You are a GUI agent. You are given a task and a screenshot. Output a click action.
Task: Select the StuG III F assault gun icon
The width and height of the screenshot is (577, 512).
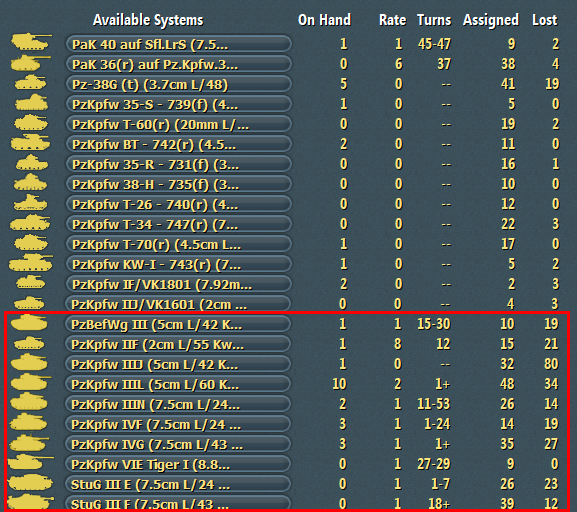point(30,502)
